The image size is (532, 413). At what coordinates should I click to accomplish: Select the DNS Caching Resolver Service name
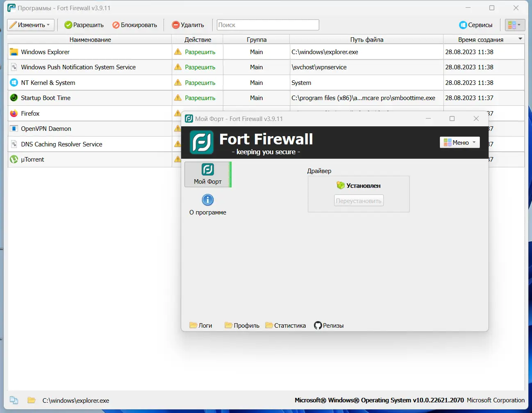(61, 144)
